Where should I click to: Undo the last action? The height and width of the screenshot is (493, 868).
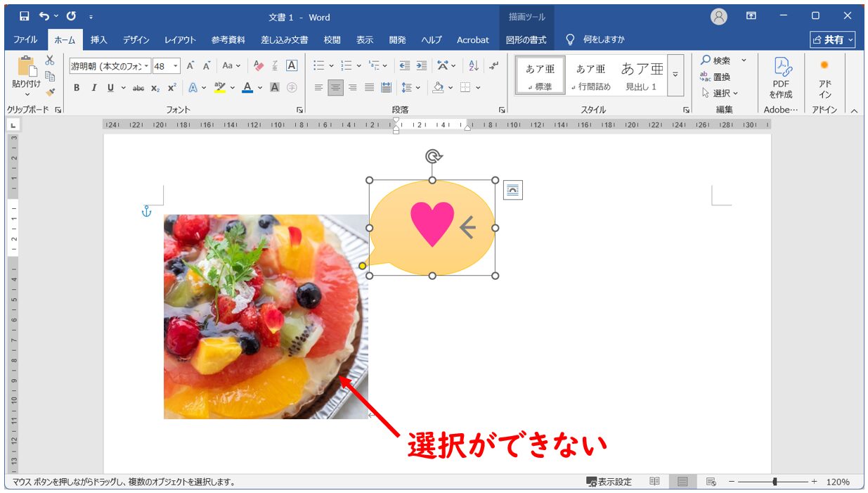pos(46,16)
